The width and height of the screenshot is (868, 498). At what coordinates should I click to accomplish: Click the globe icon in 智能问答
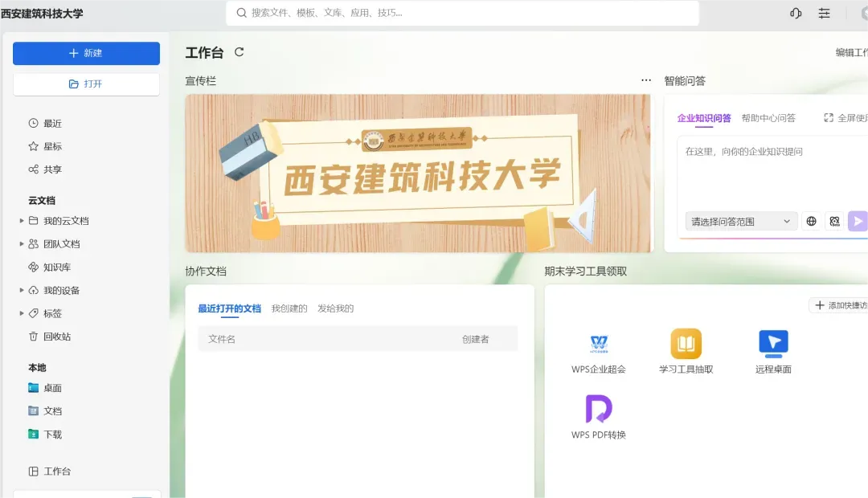[811, 222]
